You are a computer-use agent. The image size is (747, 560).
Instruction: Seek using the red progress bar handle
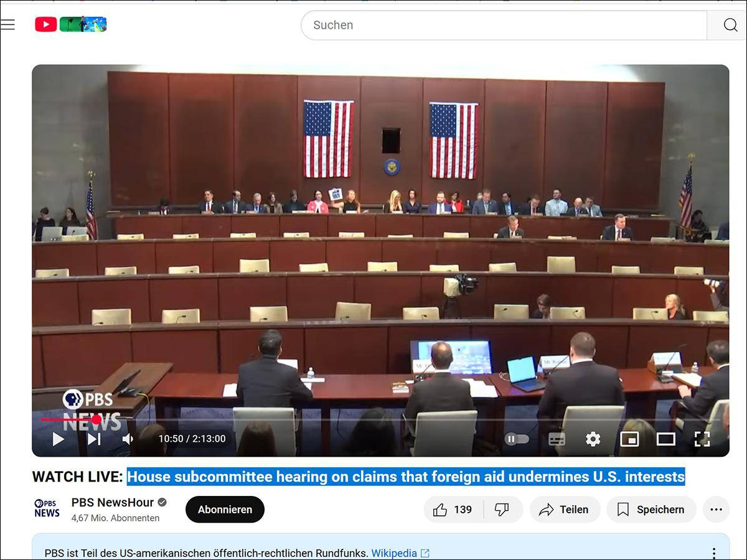click(96, 420)
